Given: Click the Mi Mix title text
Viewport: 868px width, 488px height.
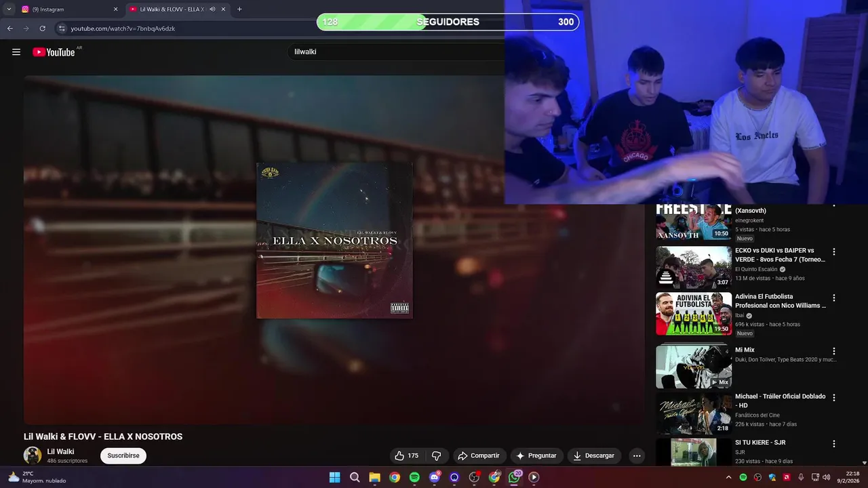Looking at the screenshot, I should pyautogui.click(x=745, y=350).
